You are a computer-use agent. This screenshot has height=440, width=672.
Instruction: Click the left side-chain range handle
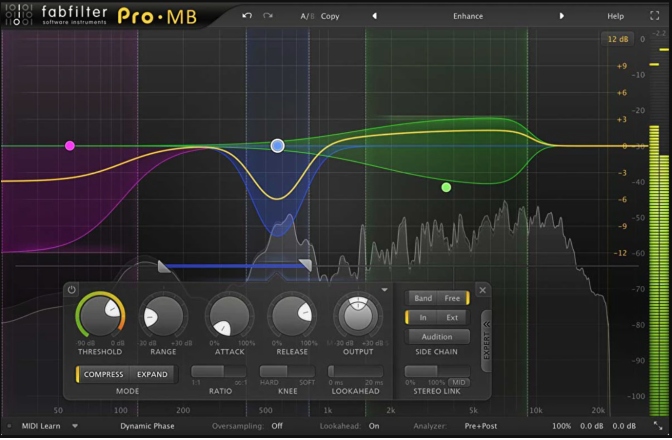coord(164,266)
